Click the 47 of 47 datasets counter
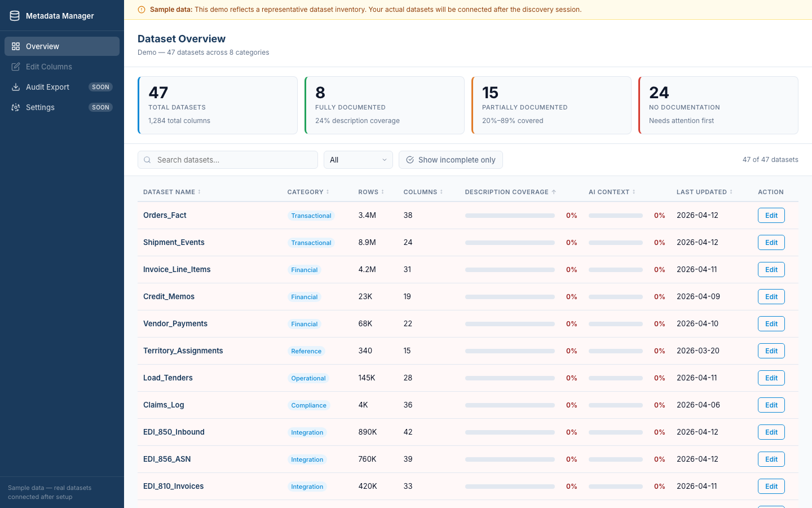This screenshot has width=812, height=508. pyautogui.click(x=770, y=160)
